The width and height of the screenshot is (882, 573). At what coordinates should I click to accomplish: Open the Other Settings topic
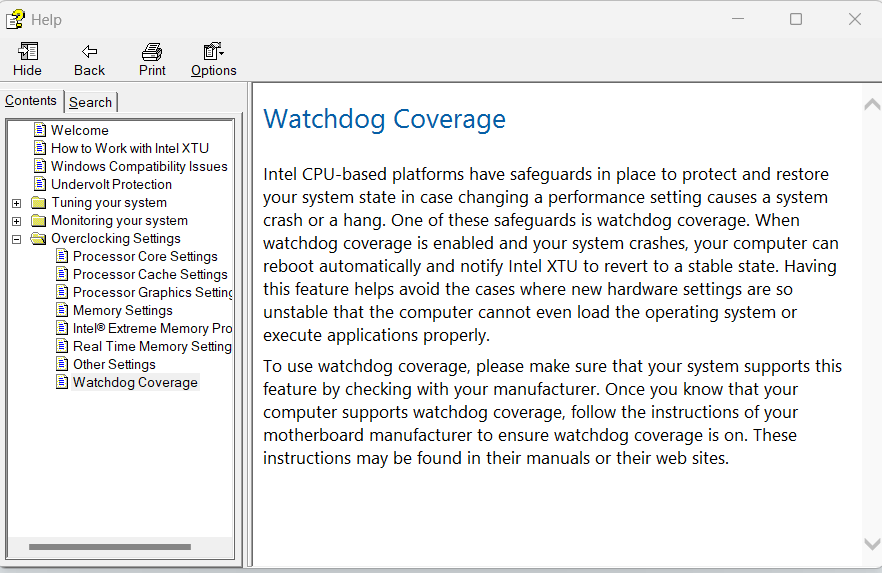114,364
